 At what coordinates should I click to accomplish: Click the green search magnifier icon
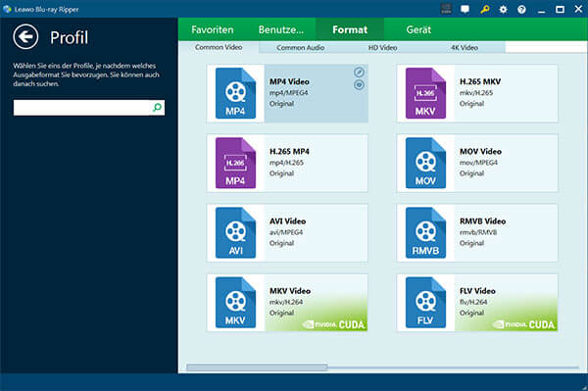coord(157,108)
